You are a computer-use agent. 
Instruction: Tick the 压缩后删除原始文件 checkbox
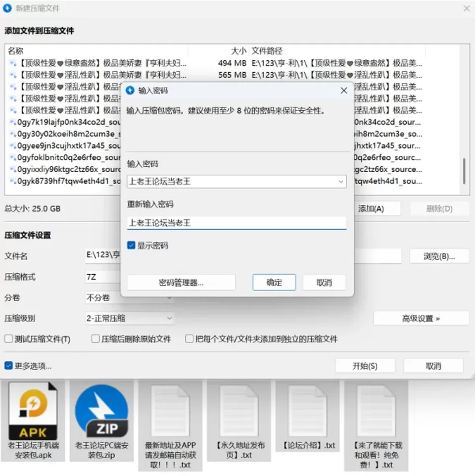95,338
